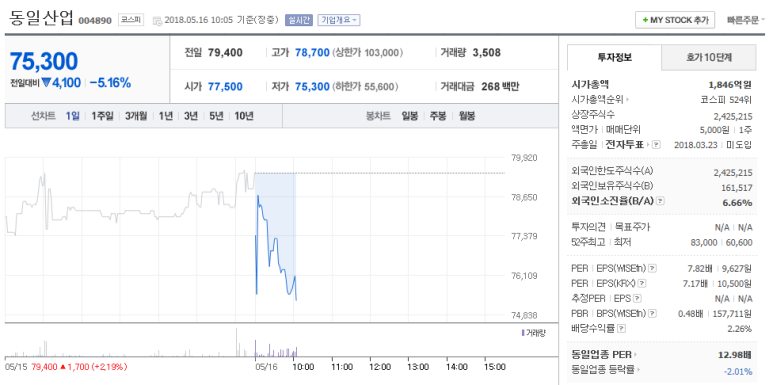
Task: Select the 투자정보 tab
Action: click(614, 57)
